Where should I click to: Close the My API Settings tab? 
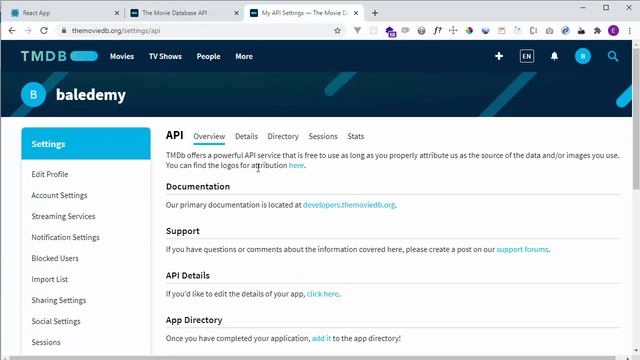click(356, 13)
